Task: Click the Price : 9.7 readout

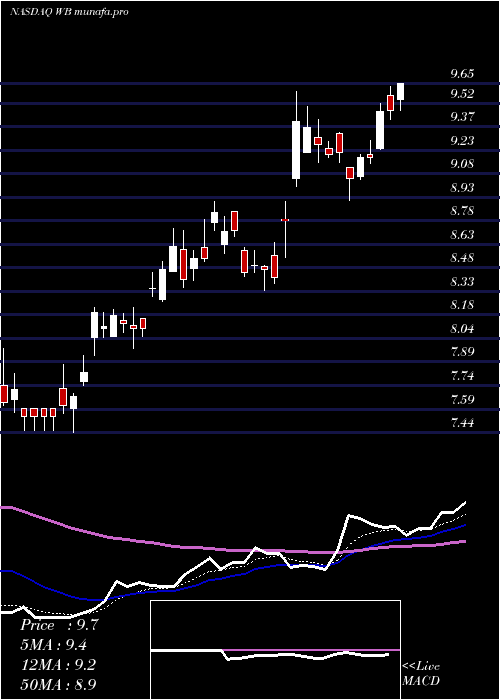Action: point(59,625)
